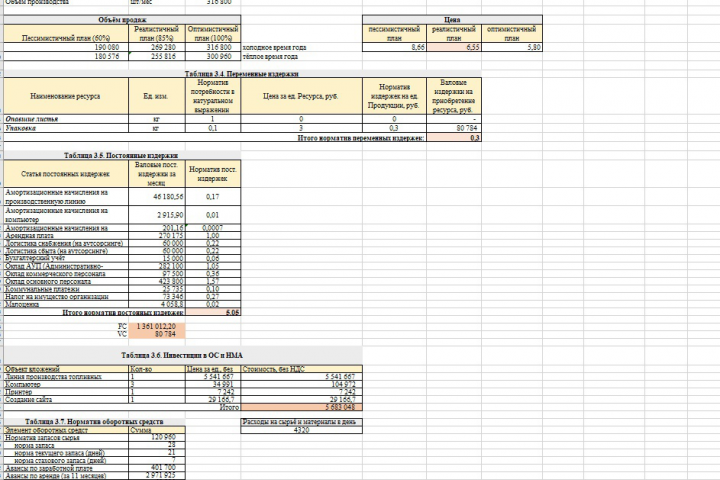The height and width of the screenshot is (480, 720).
Task: Select header "Оптимистичный план (100%)"
Action: [213, 34]
